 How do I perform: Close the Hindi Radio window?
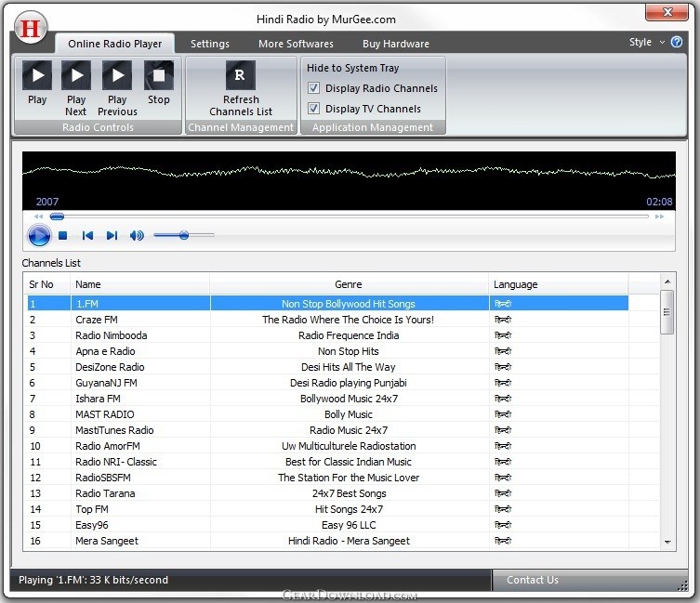pos(667,12)
